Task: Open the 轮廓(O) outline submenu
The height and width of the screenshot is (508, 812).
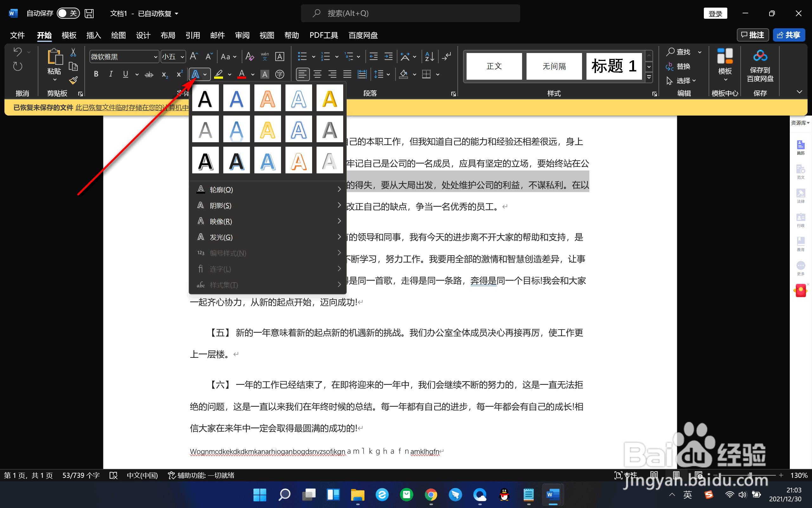Action: (268, 190)
